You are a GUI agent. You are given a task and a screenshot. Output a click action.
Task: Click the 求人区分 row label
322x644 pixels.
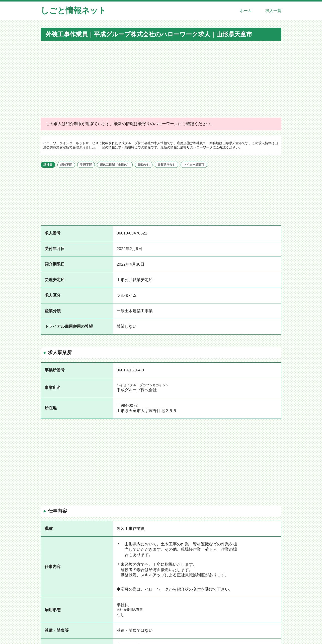click(53, 295)
